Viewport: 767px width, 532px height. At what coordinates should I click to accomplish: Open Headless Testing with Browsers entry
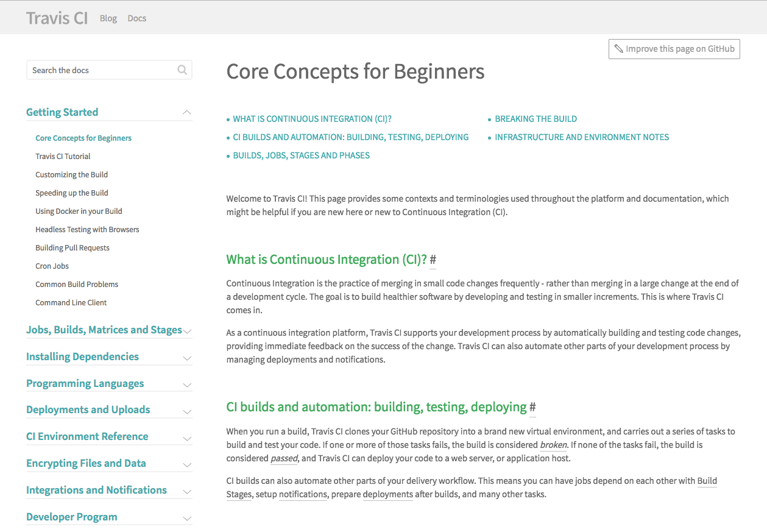(x=87, y=229)
